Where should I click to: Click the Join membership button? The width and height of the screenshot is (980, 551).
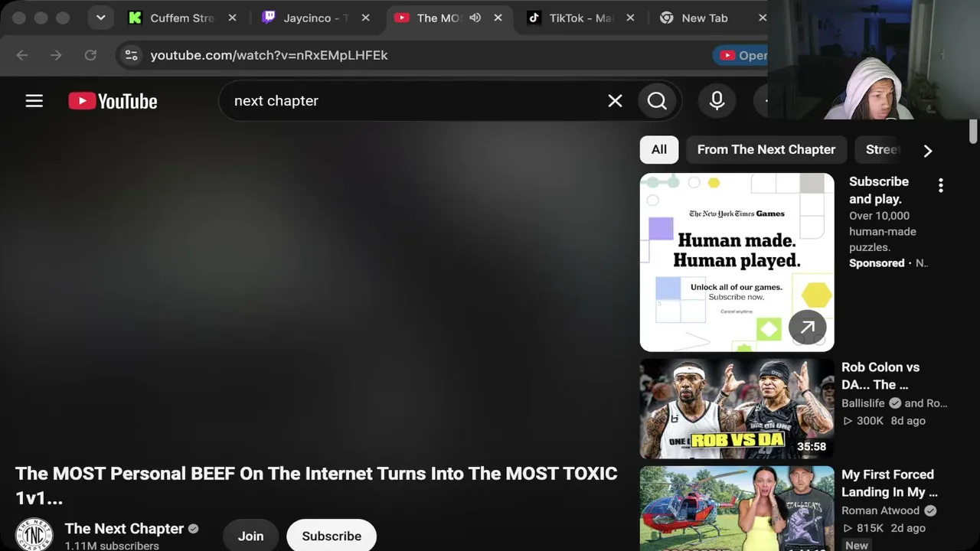[250, 536]
